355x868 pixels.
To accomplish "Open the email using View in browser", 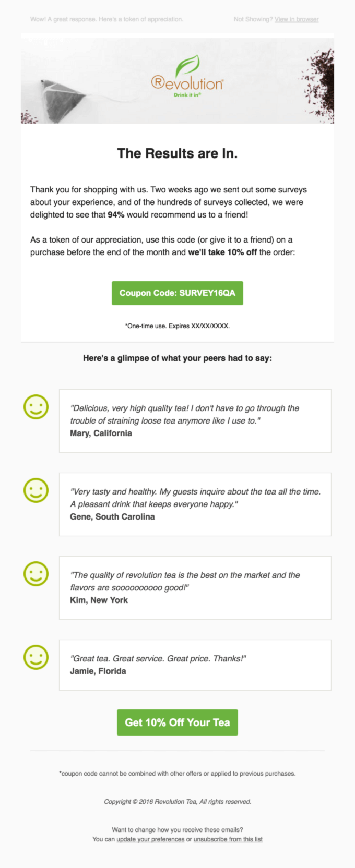I will pos(297,19).
